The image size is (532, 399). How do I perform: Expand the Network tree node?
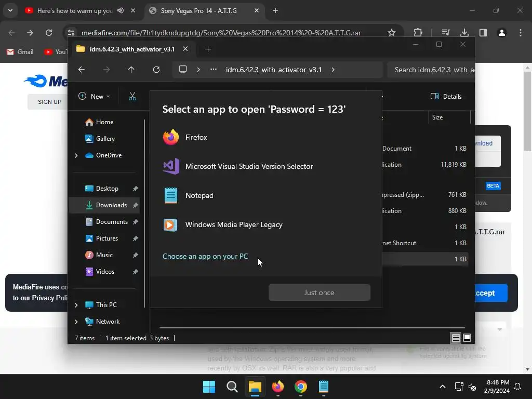76,322
